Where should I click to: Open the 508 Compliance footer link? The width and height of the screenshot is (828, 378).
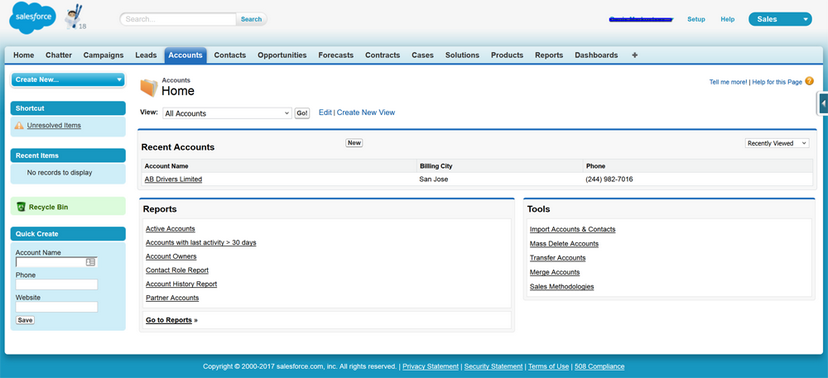[x=599, y=366]
